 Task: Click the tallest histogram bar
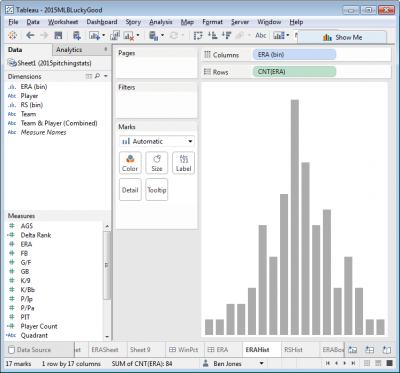(295, 217)
